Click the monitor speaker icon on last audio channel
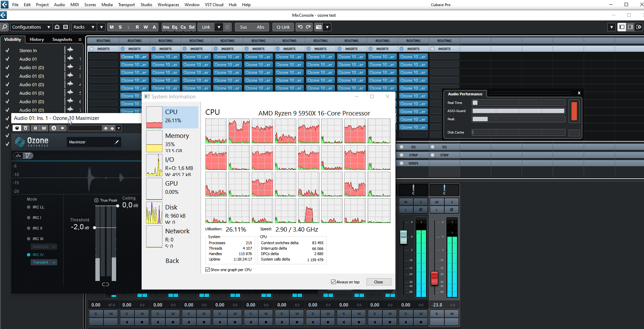 click(x=406, y=322)
